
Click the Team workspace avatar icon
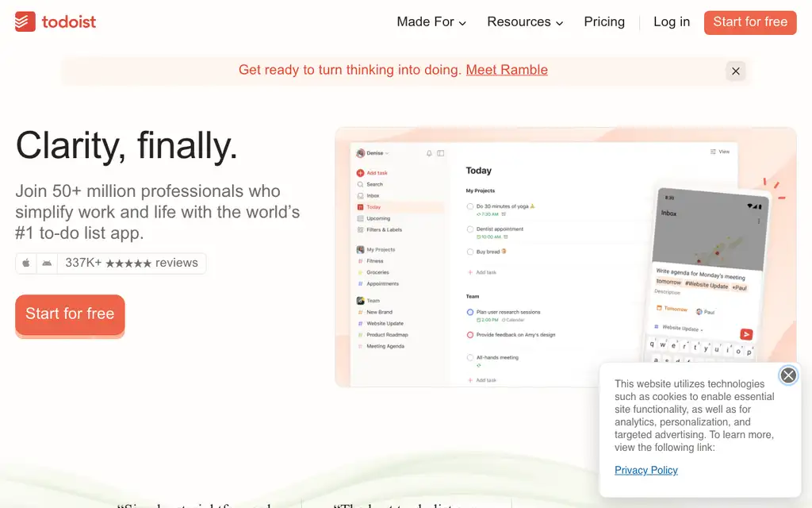(x=360, y=301)
